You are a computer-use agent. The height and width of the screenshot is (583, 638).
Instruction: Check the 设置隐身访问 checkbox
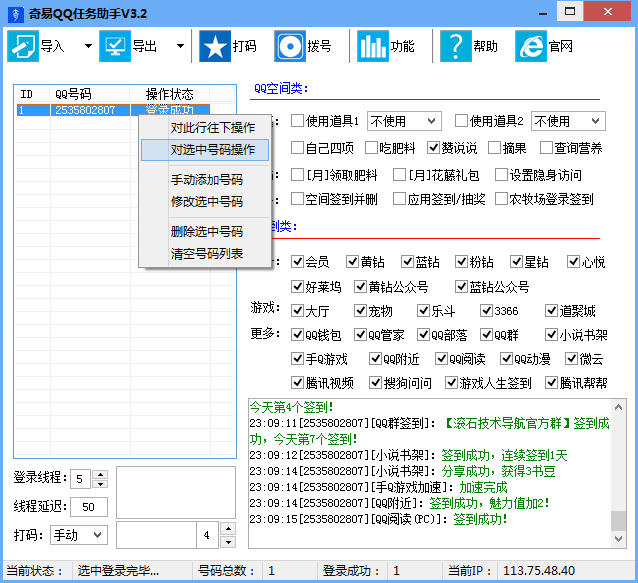[x=501, y=175]
